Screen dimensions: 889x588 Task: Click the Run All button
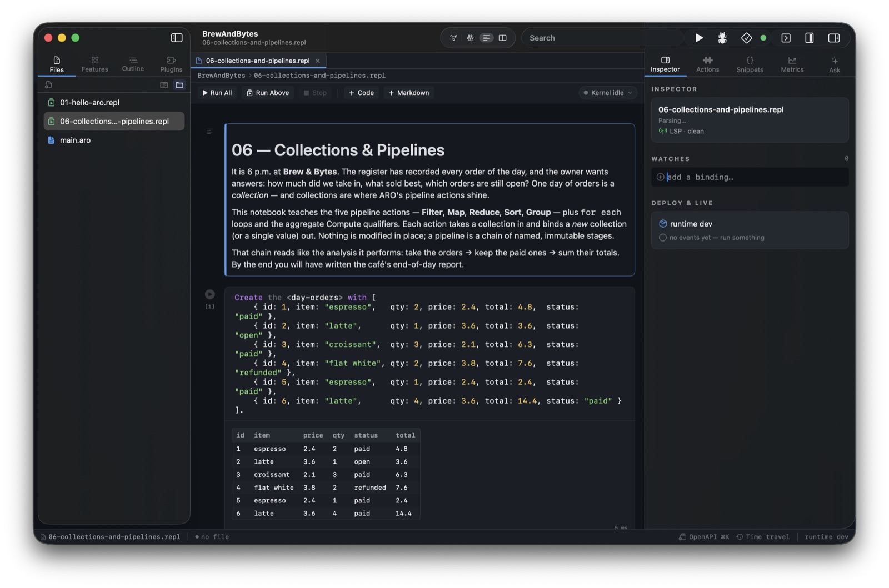pos(217,93)
